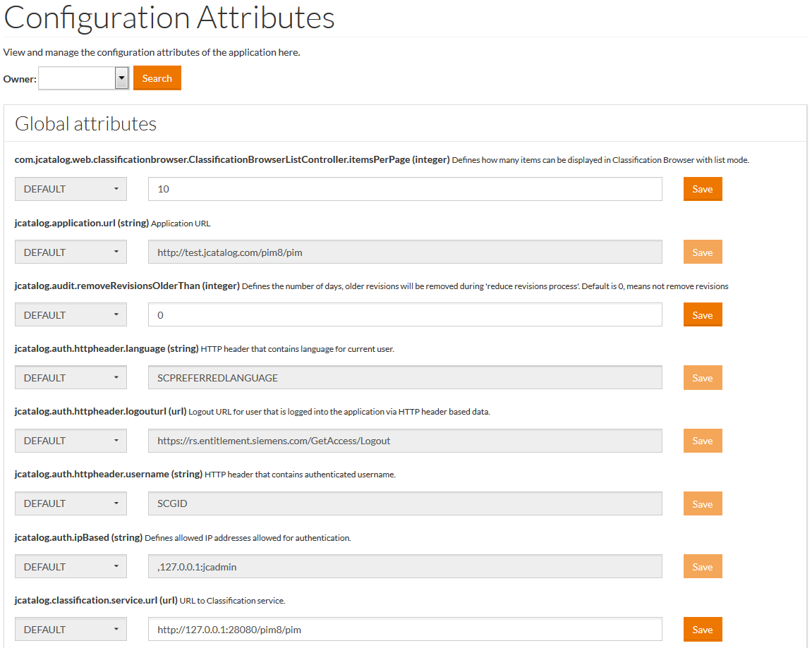Click the SCPREFERREDLANGUAGE text field
Screen dimensions: 812x648
405,378
